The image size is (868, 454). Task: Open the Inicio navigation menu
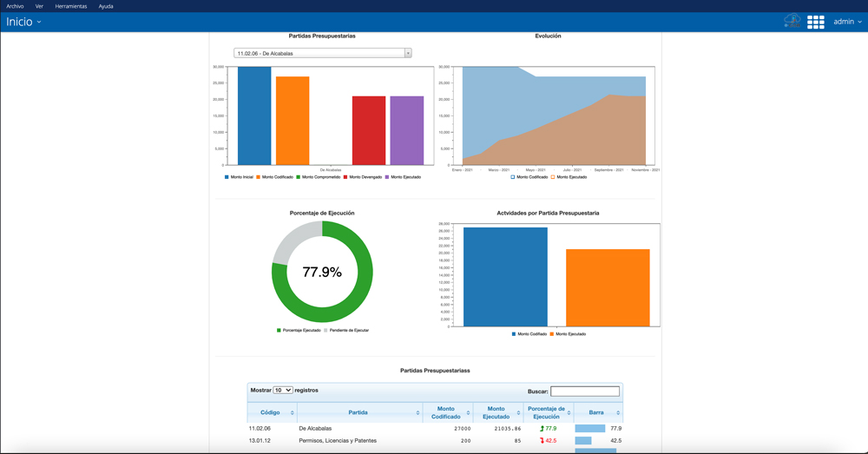[23, 22]
